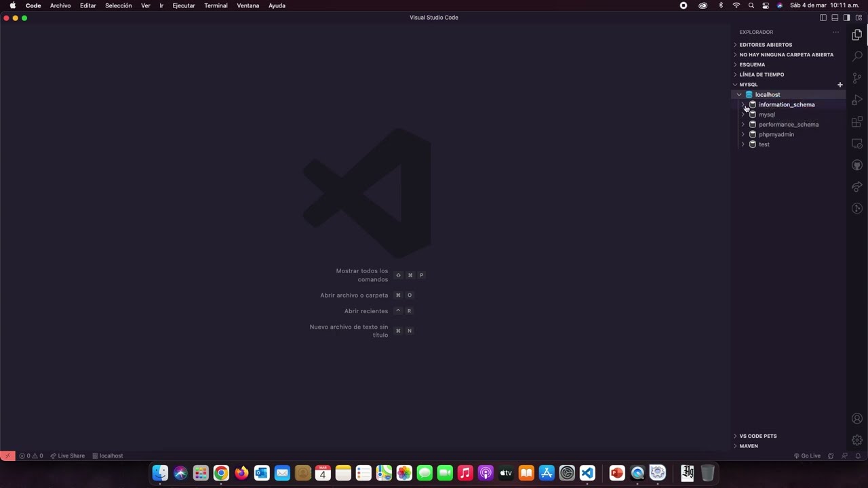Image resolution: width=868 pixels, height=488 pixels.
Task: Open the Terminal menu
Action: 216,5
